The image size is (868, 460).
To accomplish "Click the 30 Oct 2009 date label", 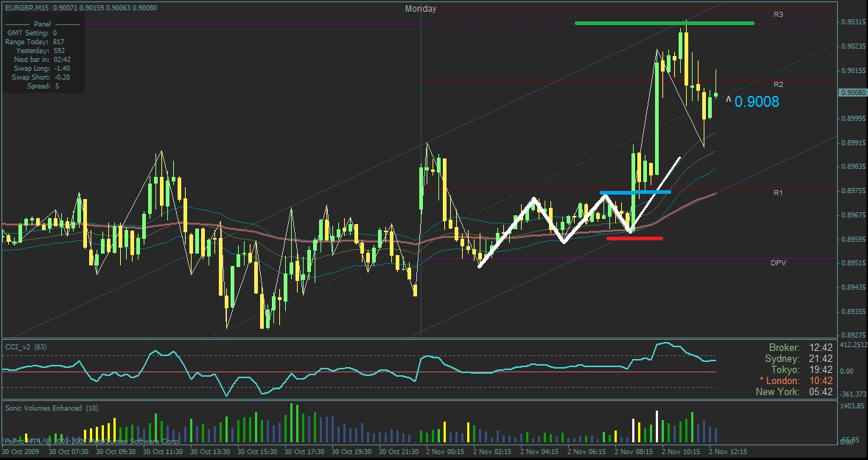I will coord(19,452).
